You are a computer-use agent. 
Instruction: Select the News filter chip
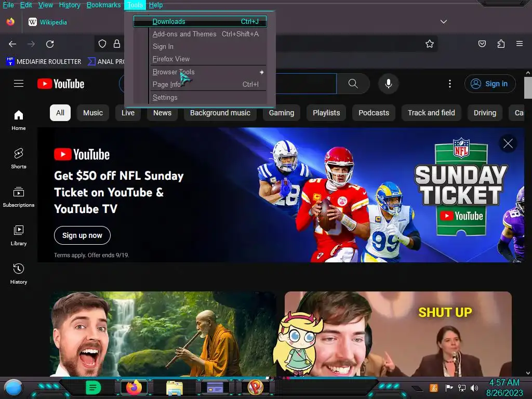[x=162, y=113]
